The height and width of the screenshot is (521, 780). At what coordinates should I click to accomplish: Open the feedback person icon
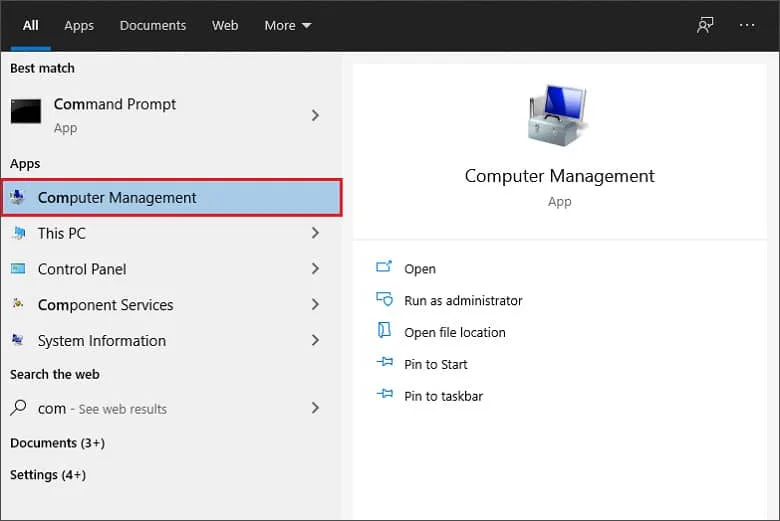705,25
